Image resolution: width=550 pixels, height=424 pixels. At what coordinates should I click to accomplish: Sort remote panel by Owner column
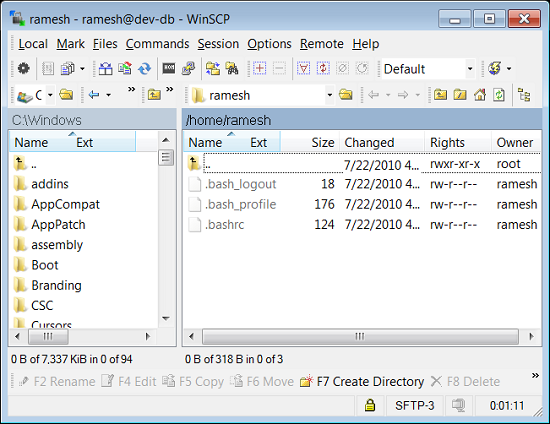pos(516,142)
